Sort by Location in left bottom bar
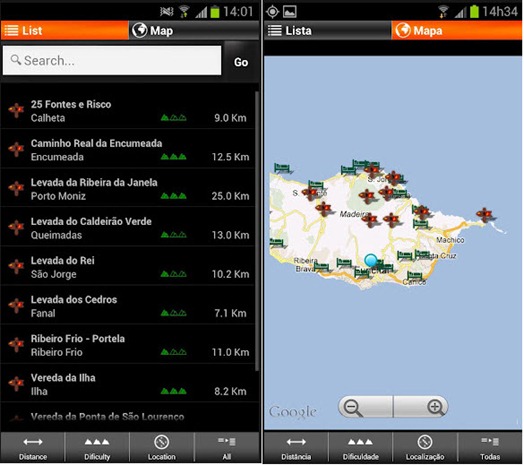 (x=162, y=448)
